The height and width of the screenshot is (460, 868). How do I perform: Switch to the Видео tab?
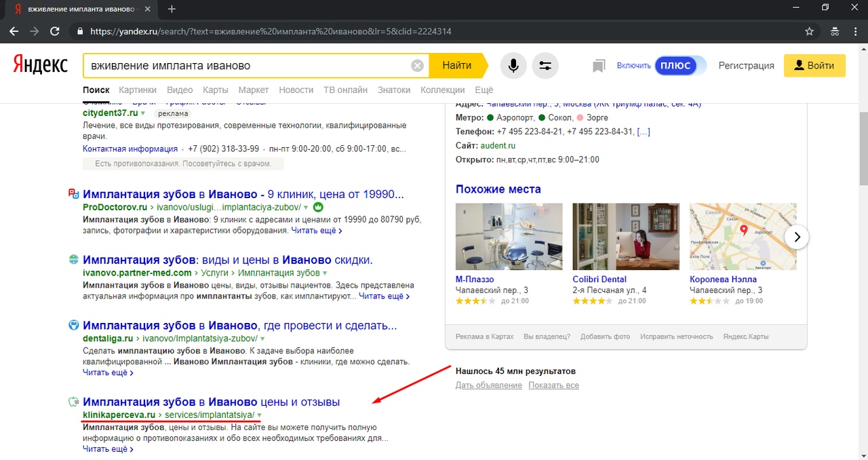[x=180, y=90]
